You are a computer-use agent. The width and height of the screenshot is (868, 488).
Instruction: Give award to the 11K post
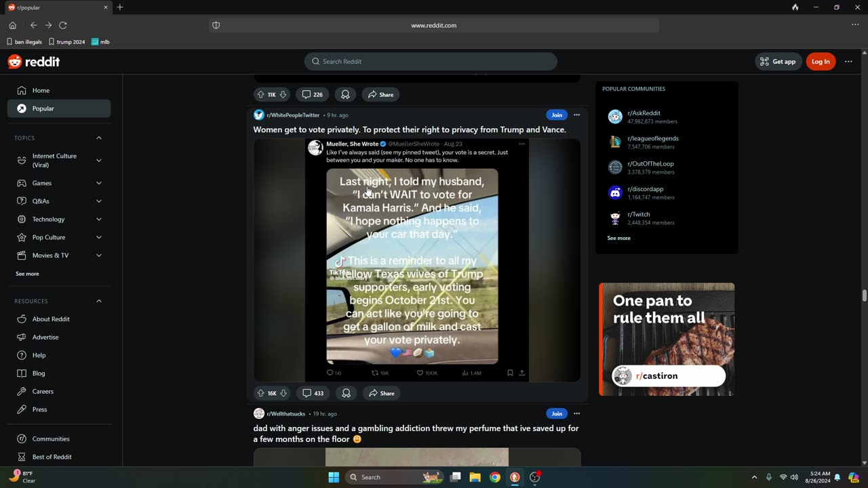pyautogui.click(x=345, y=95)
